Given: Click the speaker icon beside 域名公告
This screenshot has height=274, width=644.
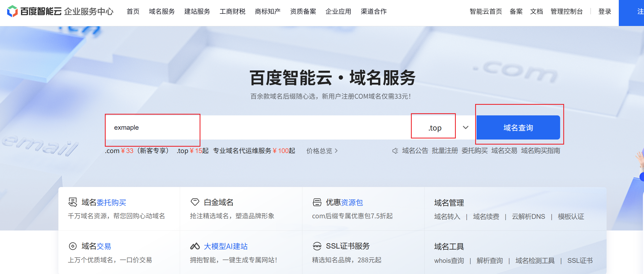Looking at the screenshot, I should (x=395, y=151).
